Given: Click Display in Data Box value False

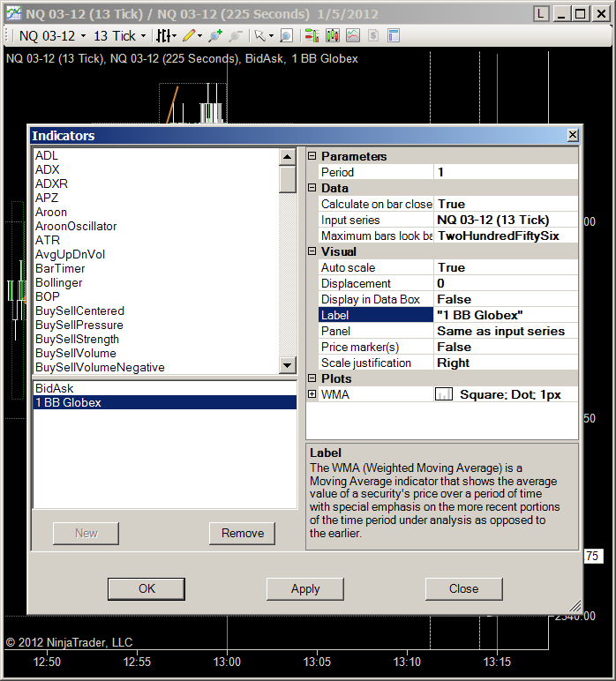Looking at the screenshot, I should pyautogui.click(x=506, y=299).
